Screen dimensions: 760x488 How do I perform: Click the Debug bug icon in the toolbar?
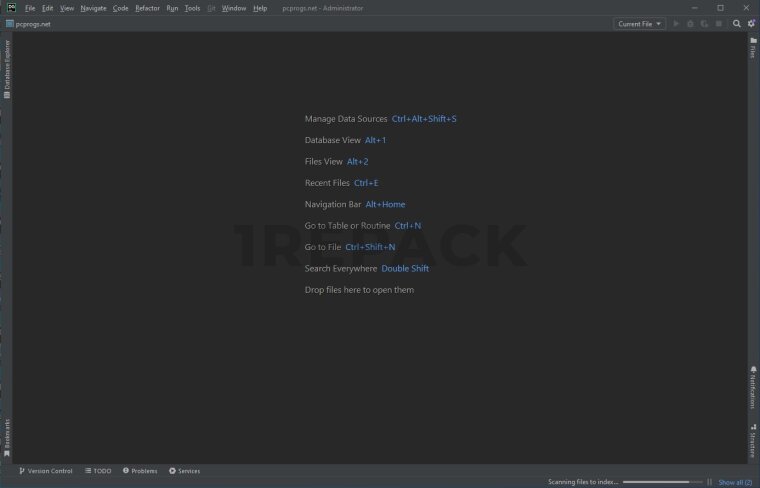(x=690, y=24)
